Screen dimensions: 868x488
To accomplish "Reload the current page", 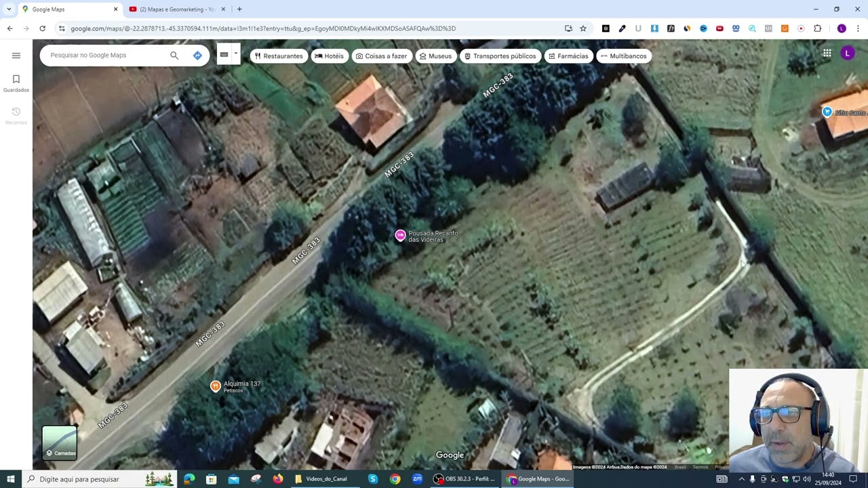I will 42,28.
